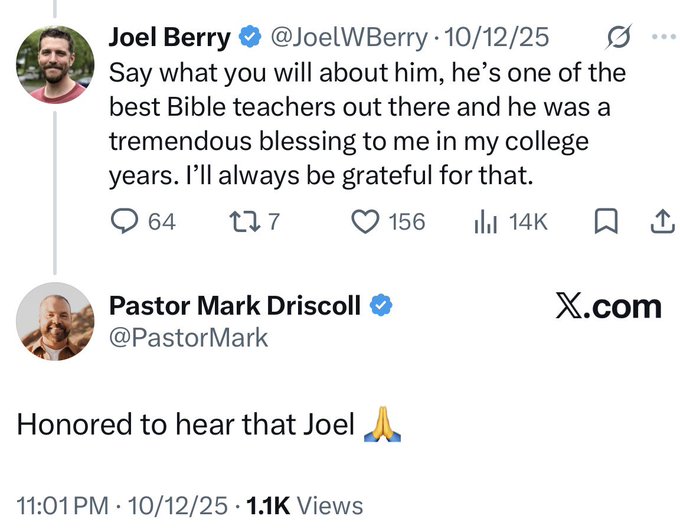
Task: Open replies via comment bubble icon
Action: pyautogui.click(x=125, y=221)
